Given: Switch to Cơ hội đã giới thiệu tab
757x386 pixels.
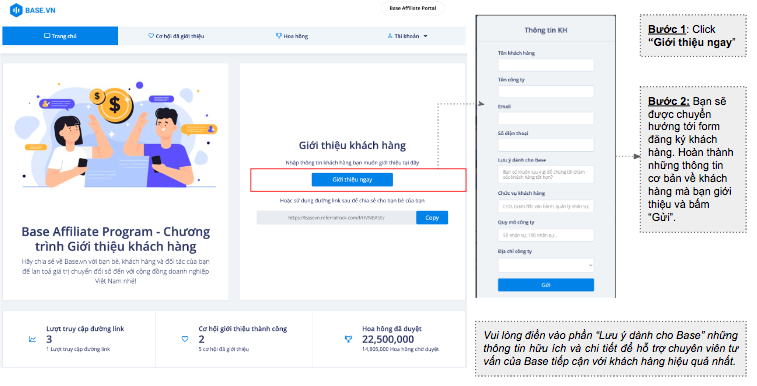Looking at the screenshot, I should [x=176, y=36].
